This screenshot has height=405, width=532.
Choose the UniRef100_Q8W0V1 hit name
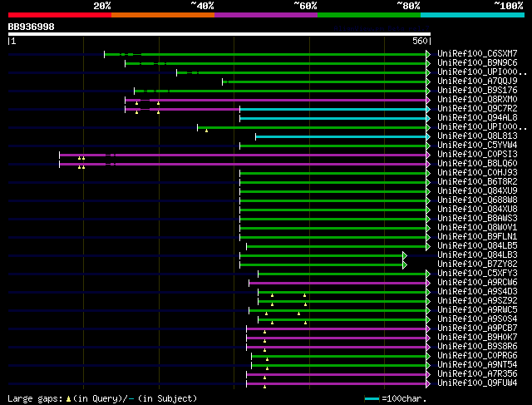[x=477, y=228]
